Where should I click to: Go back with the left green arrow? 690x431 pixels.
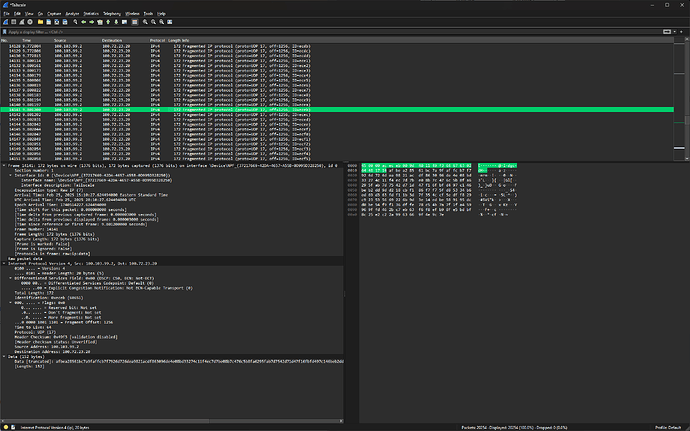coord(84,22)
